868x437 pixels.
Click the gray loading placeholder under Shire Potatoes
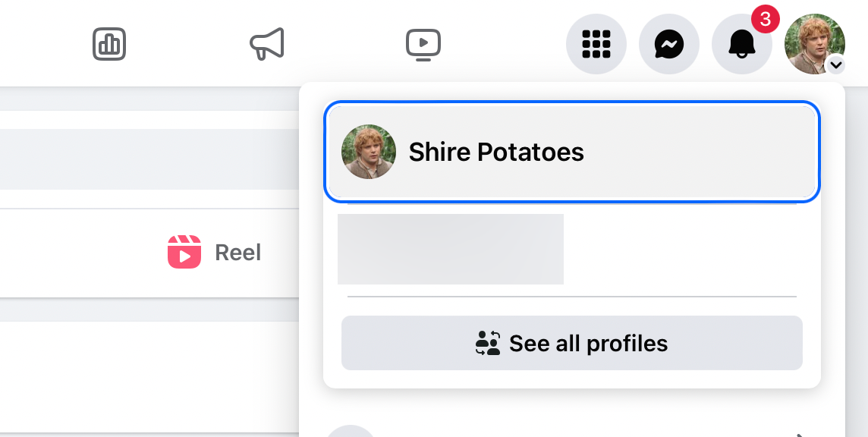tap(451, 249)
